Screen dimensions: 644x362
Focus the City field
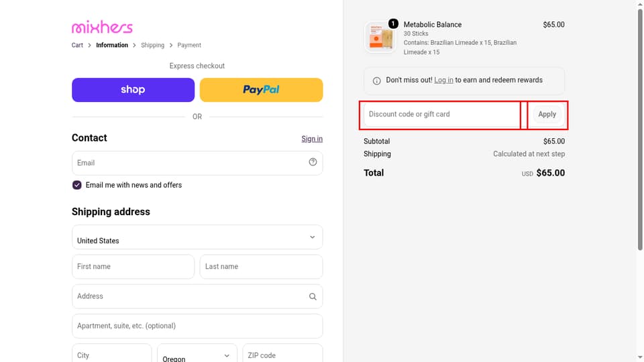pos(112,354)
